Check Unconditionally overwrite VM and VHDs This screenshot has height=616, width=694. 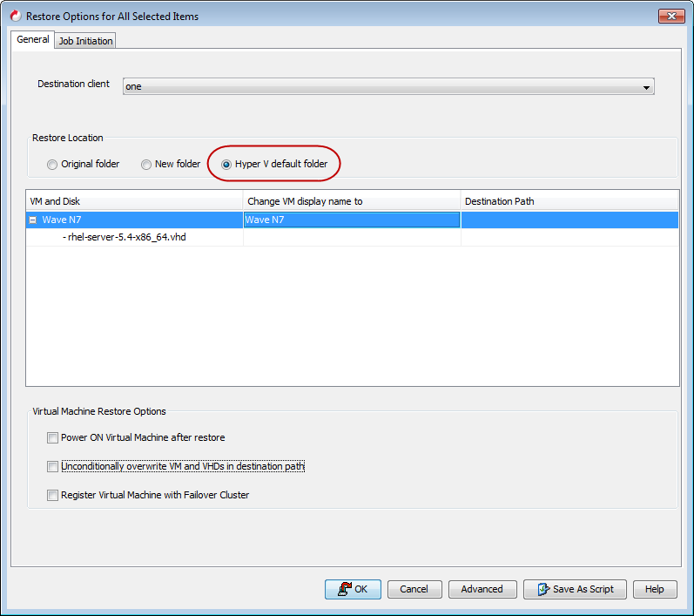coord(53,466)
